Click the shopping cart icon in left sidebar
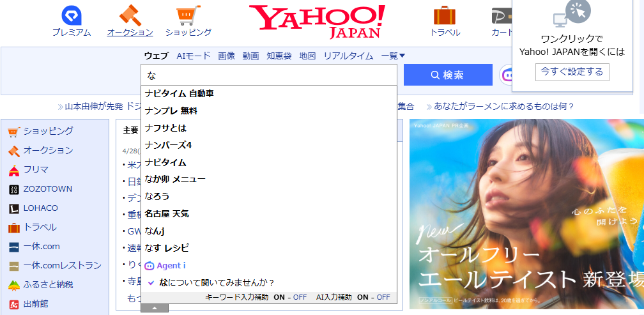644x315 pixels. (x=14, y=132)
